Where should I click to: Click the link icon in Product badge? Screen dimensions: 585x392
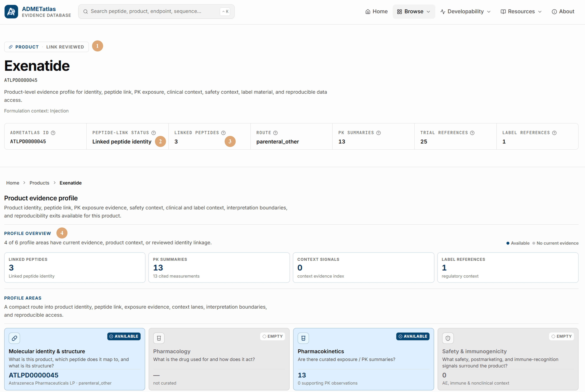pyautogui.click(x=11, y=47)
